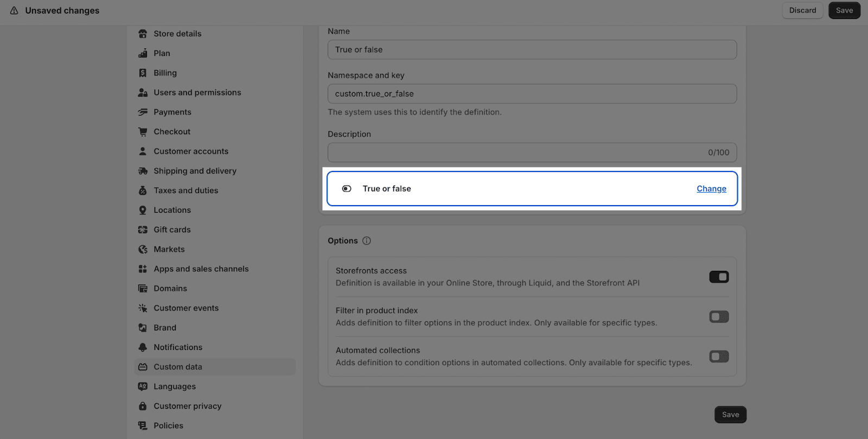Go to Shipping and delivery settings
The image size is (868, 439).
tap(215, 171)
